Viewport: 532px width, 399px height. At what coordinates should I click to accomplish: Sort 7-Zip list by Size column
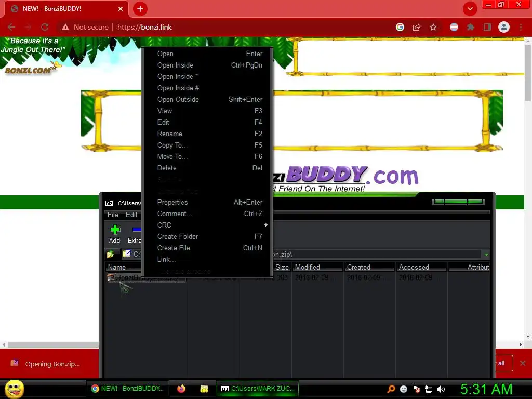(x=282, y=268)
